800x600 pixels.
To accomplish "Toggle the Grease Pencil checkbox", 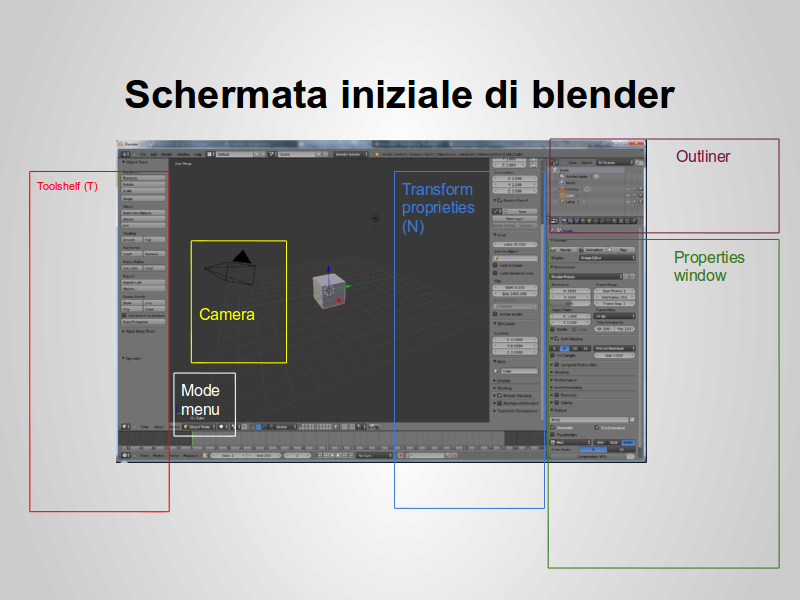I will 499,201.
